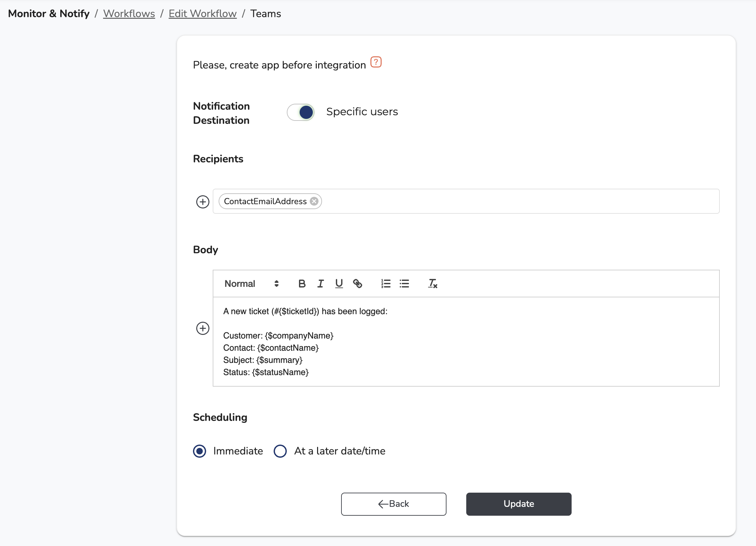
Task: Go to Workflows in the breadcrumb
Action: coord(129,14)
